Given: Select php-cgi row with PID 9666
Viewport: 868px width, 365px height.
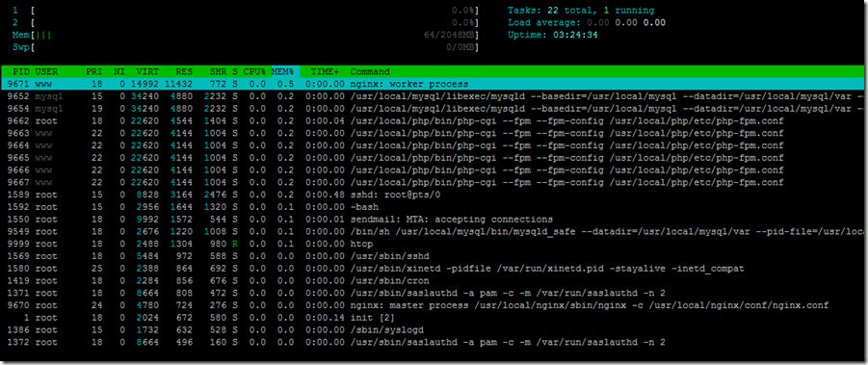Looking at the screenshot, I should [x=434, y=169].
